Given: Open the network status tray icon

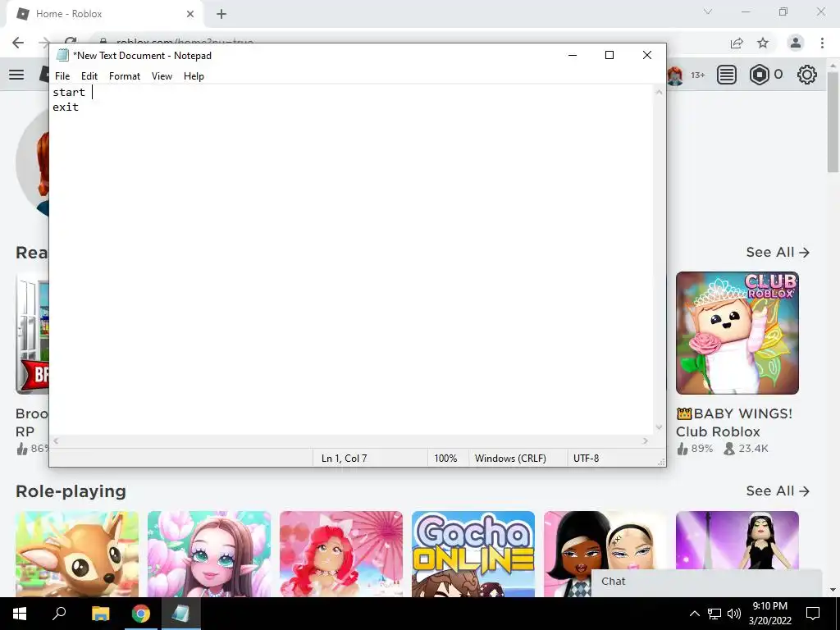Looking at the screenshot, I should point(714,614).
